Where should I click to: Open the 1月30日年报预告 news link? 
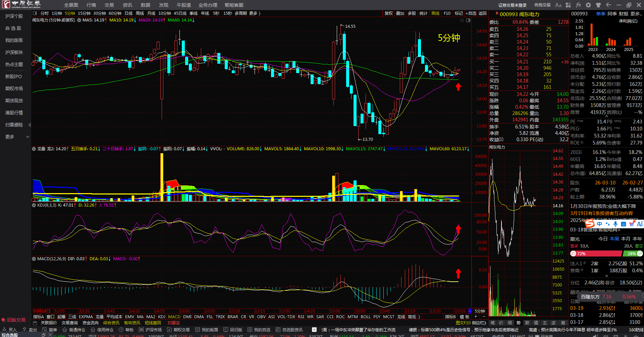coord(603,206)
